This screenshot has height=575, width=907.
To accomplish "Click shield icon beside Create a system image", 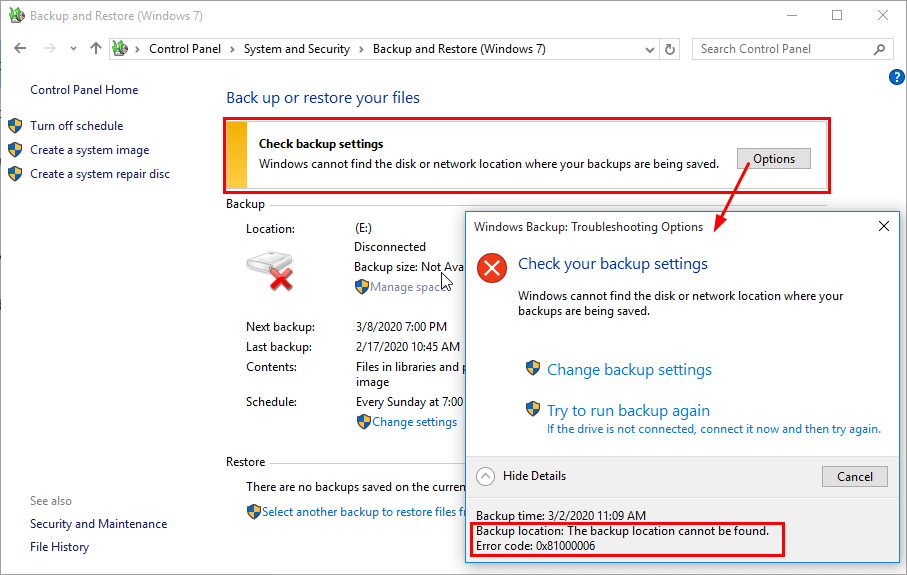I will (x=15, y=150).
